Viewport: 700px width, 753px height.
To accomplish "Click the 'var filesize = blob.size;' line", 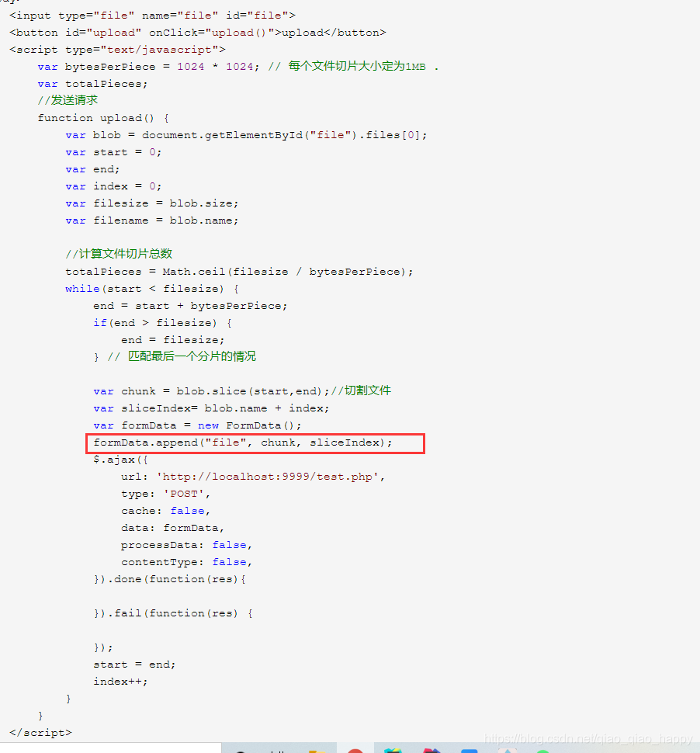I will [151, 203].
